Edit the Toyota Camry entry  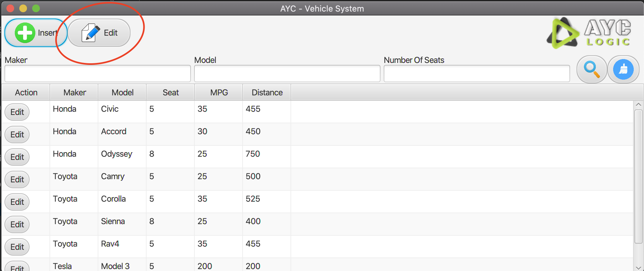17,179
